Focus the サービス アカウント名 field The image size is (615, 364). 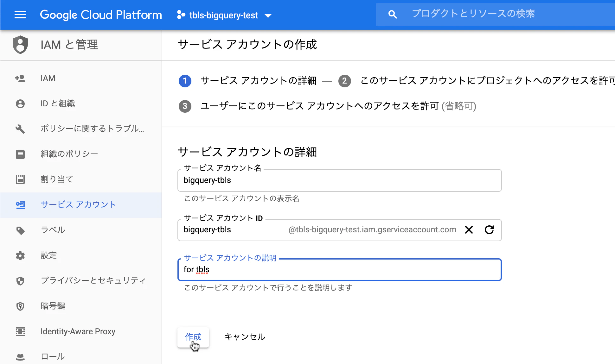[x=339, y=180]
